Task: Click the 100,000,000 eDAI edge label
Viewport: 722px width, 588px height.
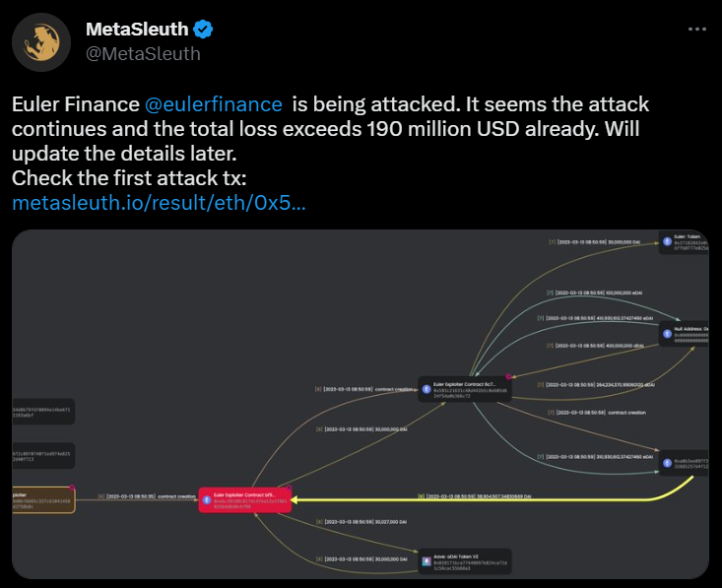Action: [595, 293]
